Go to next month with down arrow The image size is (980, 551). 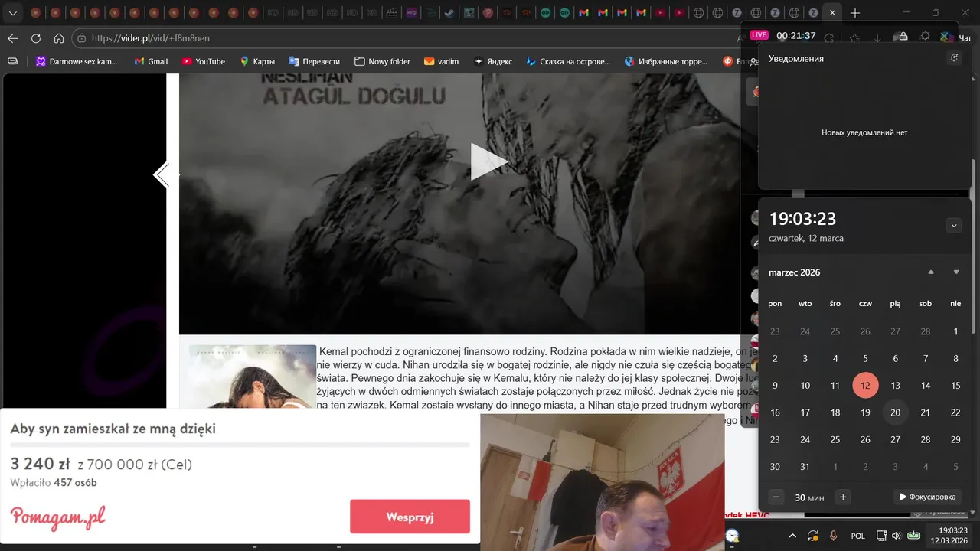click(x=956, y=272)
